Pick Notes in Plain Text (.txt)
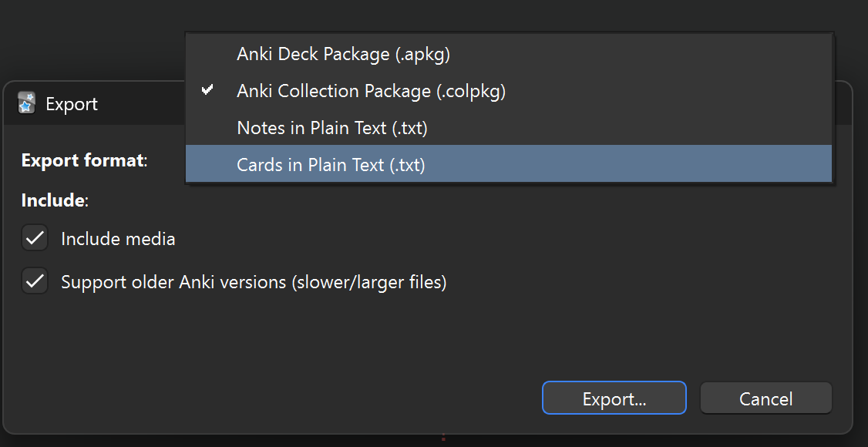This screenshot has width=868, height=447. tap(331, 128)
